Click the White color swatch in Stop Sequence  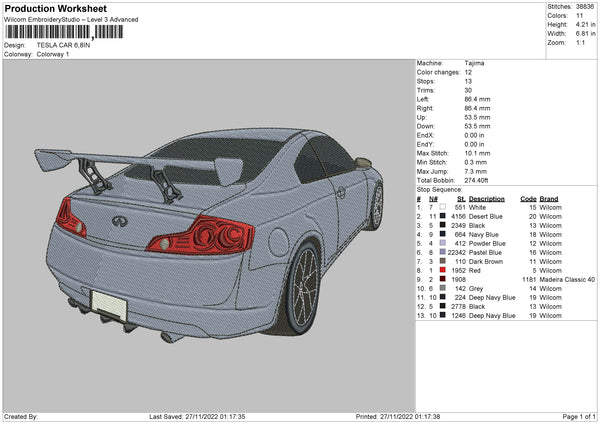tap(443, 207)
